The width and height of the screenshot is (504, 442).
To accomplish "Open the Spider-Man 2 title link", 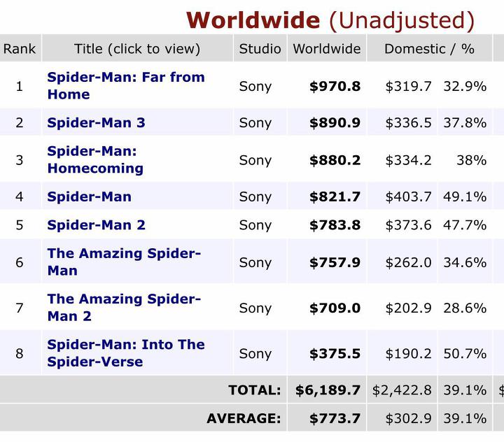I will tap(96, 225).
